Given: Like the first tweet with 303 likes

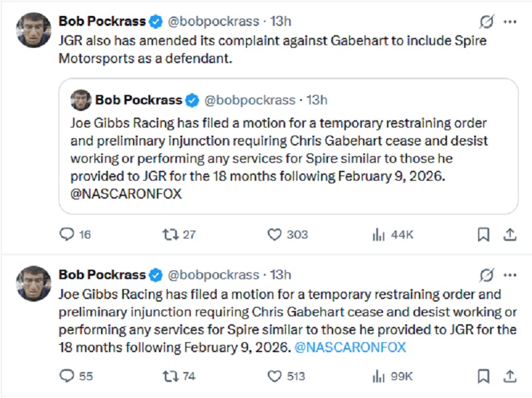Looking at the screenshot, I should (x=275, y=234).
